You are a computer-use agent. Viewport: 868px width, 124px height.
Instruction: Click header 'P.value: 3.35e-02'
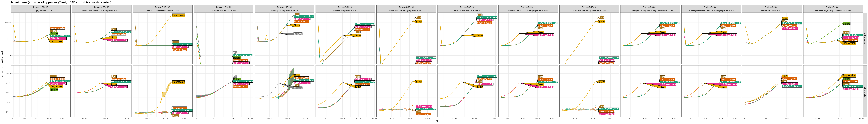coord(101,7)
